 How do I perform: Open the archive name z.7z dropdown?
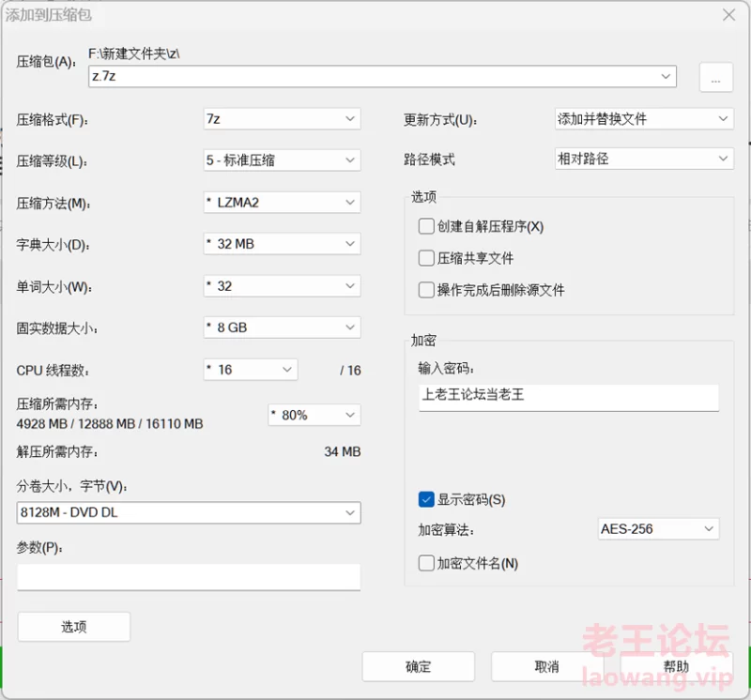[666, 77]
